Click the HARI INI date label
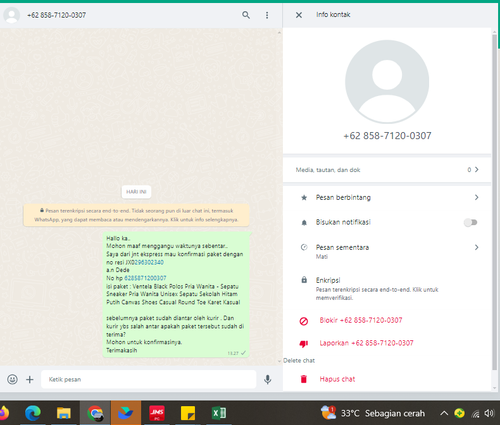The height and width of the screenshot is (425, 500). (x=136, y=192)
